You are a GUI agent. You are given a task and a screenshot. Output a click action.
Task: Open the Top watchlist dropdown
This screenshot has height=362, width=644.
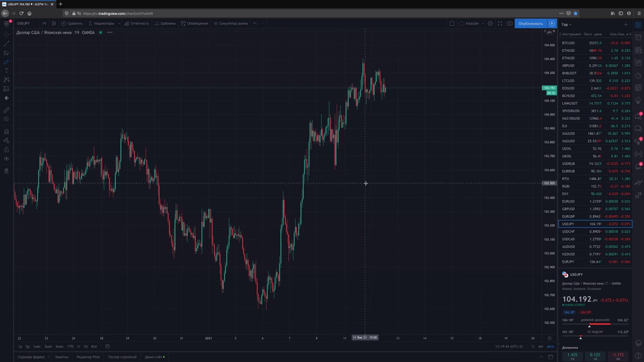(567, 24)
